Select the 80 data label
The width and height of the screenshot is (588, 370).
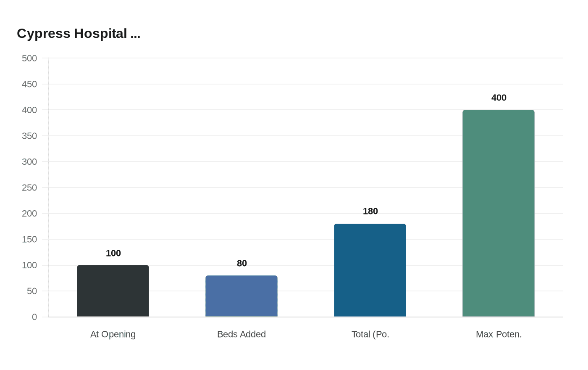(242, 263)
